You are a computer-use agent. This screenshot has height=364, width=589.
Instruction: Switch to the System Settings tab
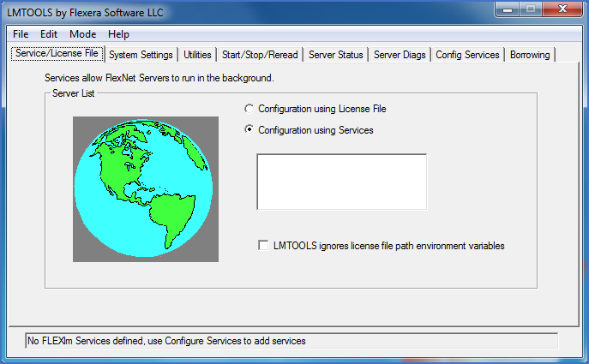coord(141,55)
